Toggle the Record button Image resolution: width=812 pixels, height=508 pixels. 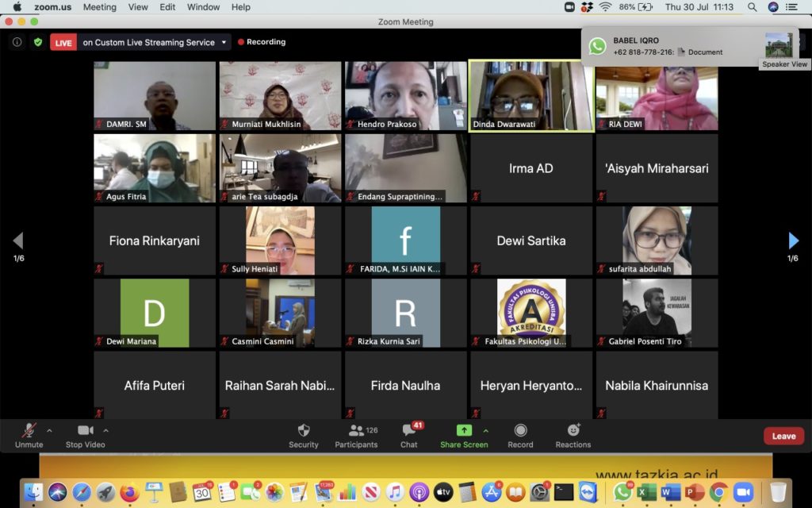coord(520,431)
